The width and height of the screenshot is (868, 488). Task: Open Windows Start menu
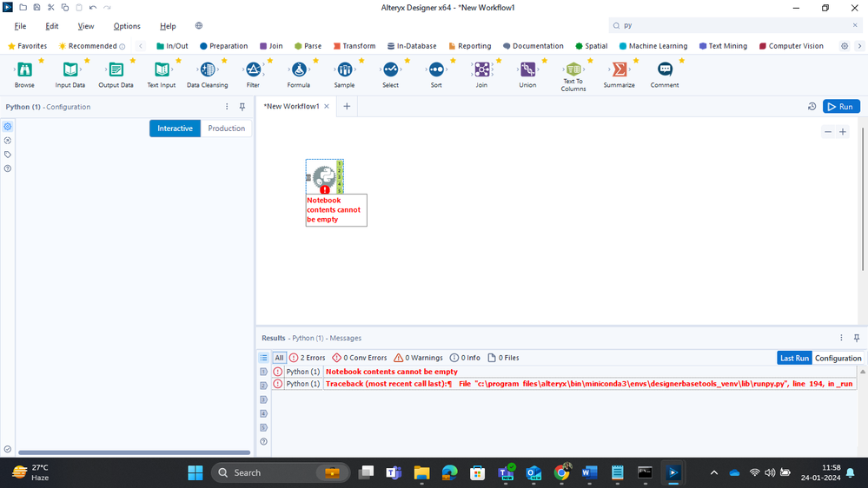195,472
